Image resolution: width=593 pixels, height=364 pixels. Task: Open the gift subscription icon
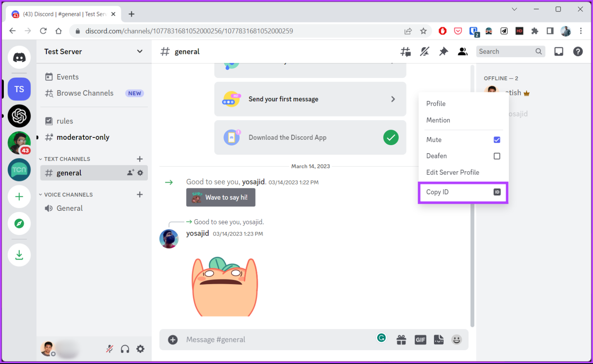point(402,340)
